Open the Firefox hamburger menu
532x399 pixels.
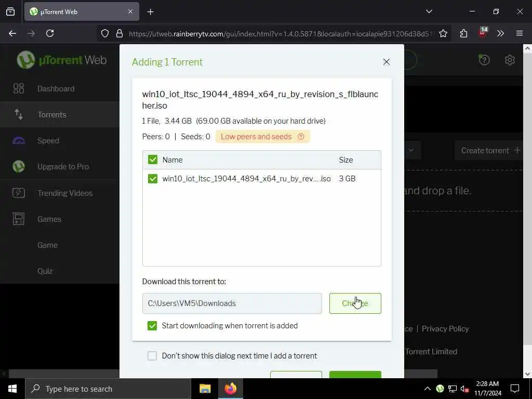pos(520,33)
